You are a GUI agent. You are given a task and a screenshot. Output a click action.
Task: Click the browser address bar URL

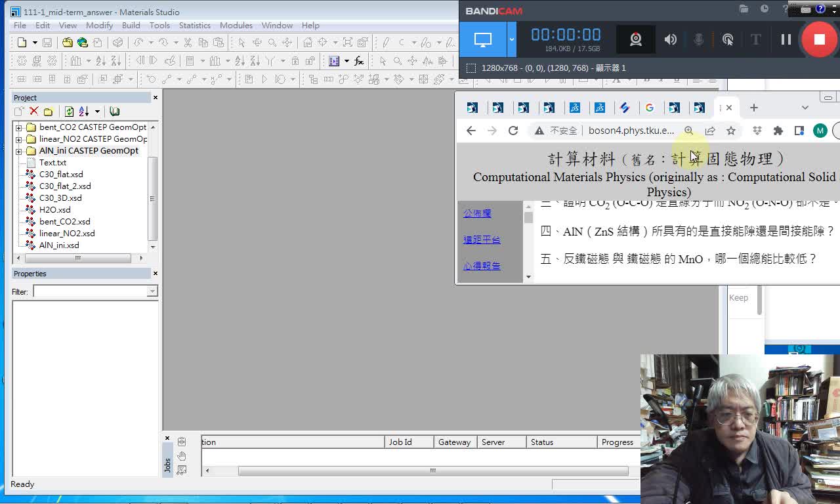631,131
